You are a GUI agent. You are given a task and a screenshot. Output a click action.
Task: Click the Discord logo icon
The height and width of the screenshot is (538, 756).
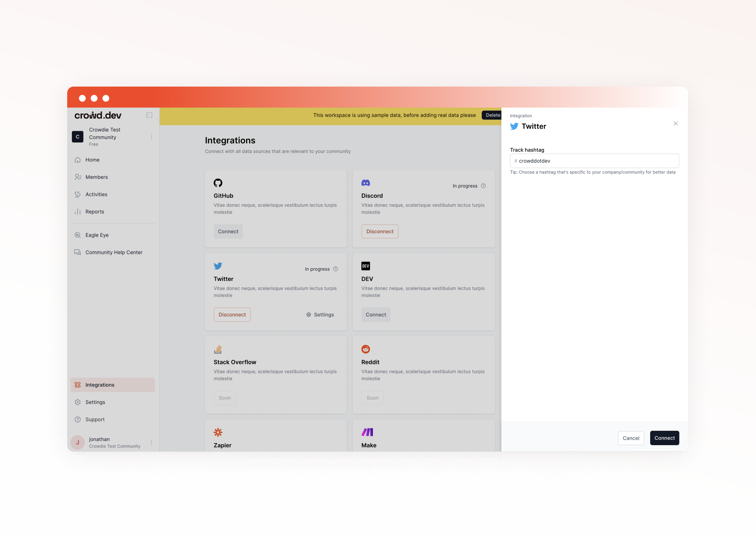click(x=366, y=183)
